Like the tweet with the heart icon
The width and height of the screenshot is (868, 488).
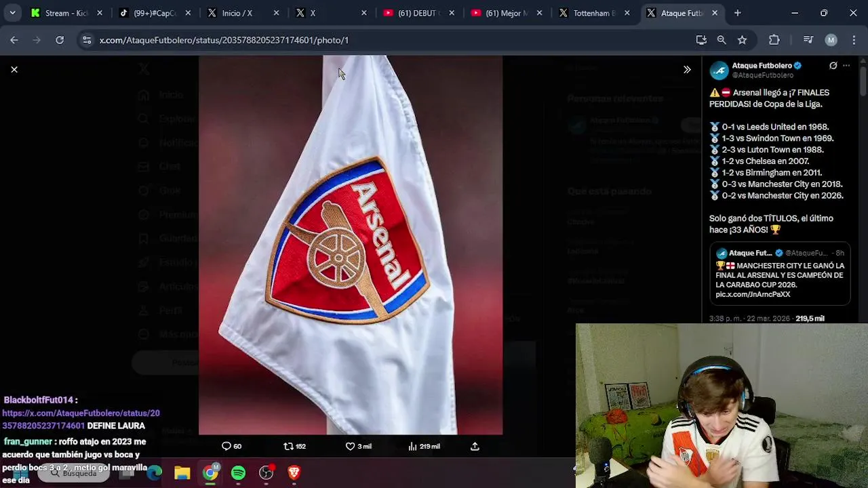358,446
